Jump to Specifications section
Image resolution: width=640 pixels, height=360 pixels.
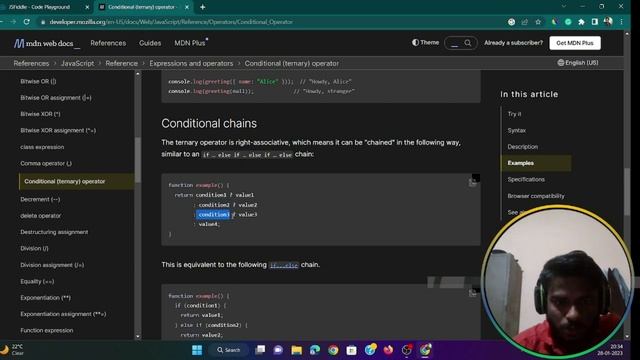526,179
